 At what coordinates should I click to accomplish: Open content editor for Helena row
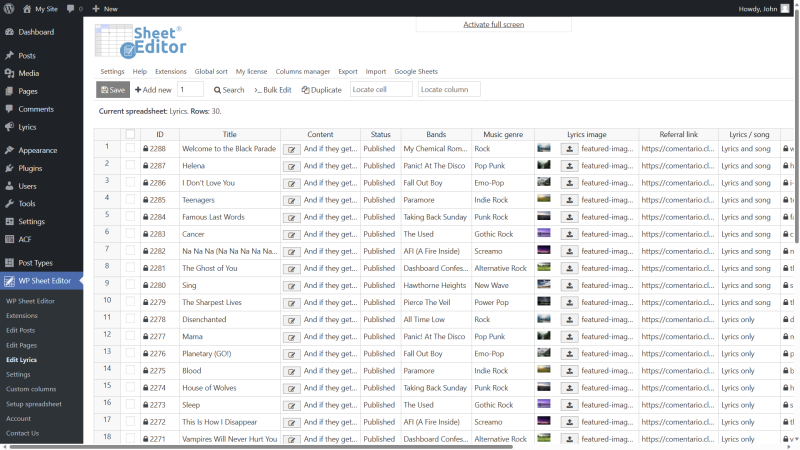pyautogui.click(x=291, y=166)
